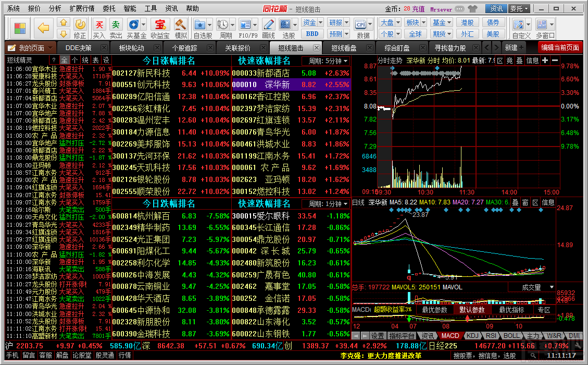Click the 多窗口 multi-window icon
The height and width of the screenshot is (365, 588).
coord(542,25)
